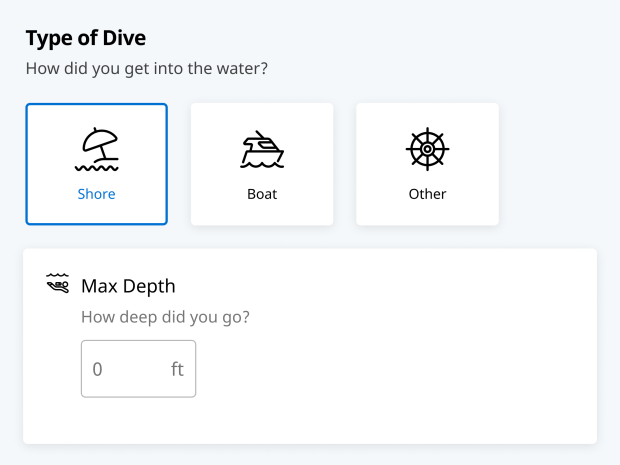Click the ship's wheel icon
The height and width of the screenshot is (465, 620).
coord(427,148)
